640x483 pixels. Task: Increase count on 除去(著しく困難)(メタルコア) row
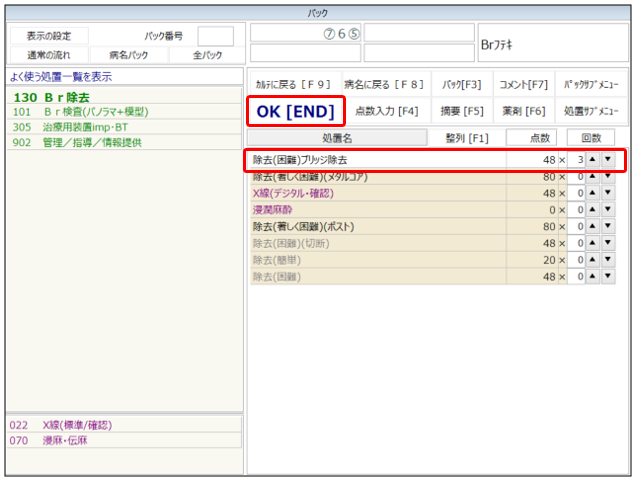593,177
